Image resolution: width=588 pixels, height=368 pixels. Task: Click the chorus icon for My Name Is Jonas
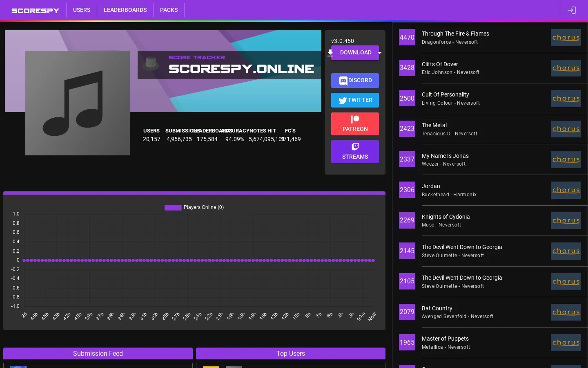566,159
